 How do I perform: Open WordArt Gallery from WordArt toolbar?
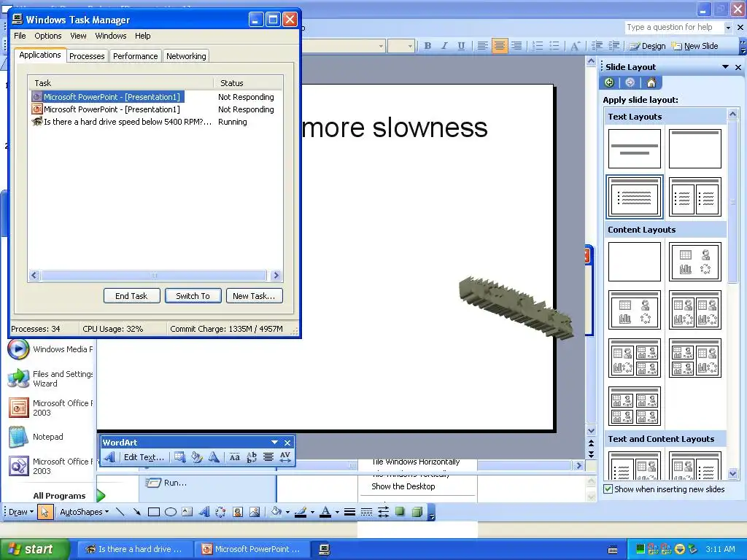(179, 457)
